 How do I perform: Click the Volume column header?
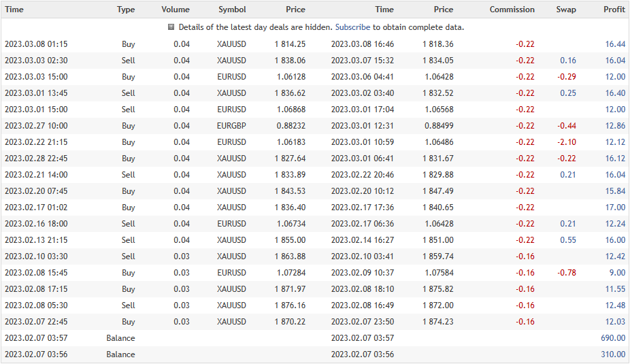click(175, 10)
